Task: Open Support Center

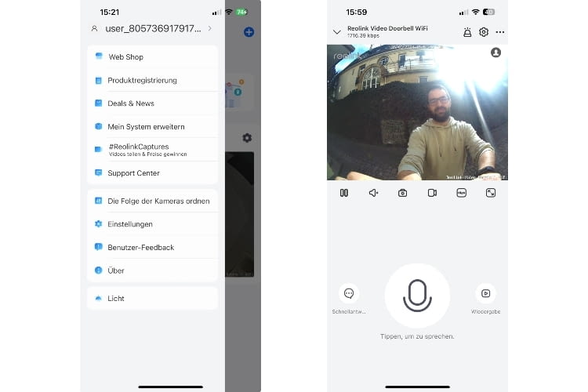Action: click(x=152, y=173)
